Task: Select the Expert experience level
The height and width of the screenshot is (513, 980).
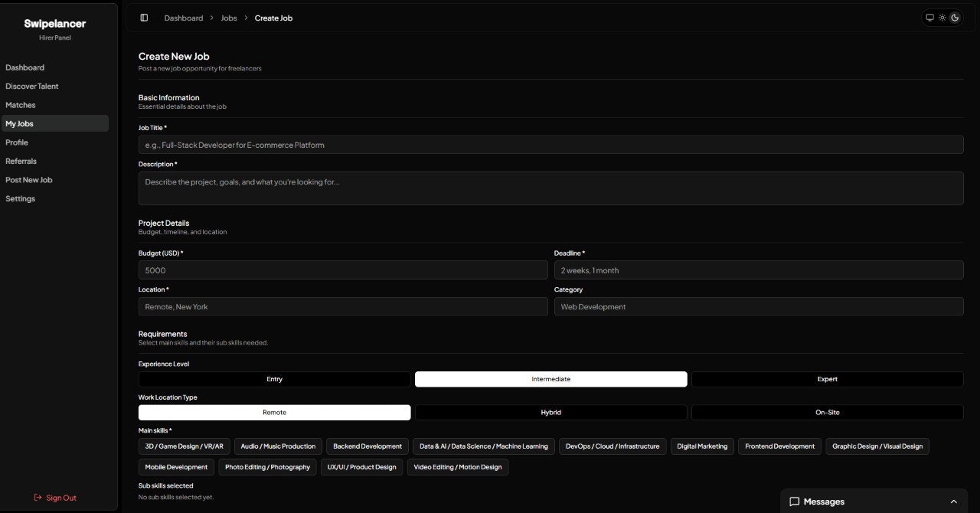Action: tap(827, 378)
